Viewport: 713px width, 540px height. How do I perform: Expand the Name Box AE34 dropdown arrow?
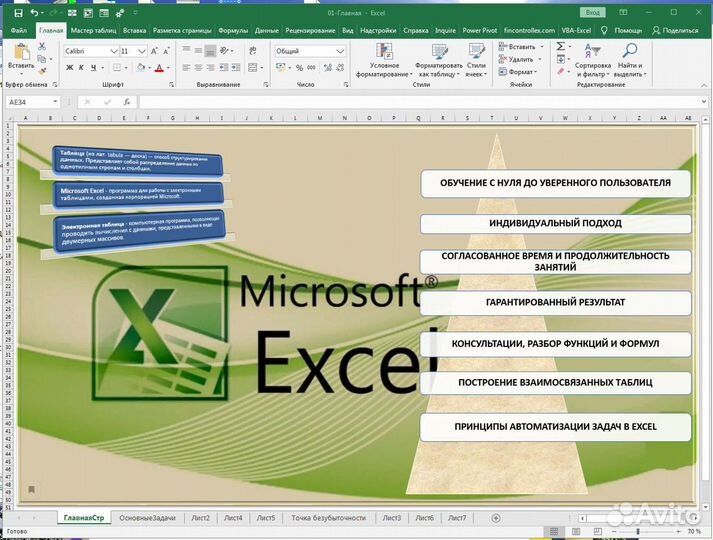[x=55, y=102]
